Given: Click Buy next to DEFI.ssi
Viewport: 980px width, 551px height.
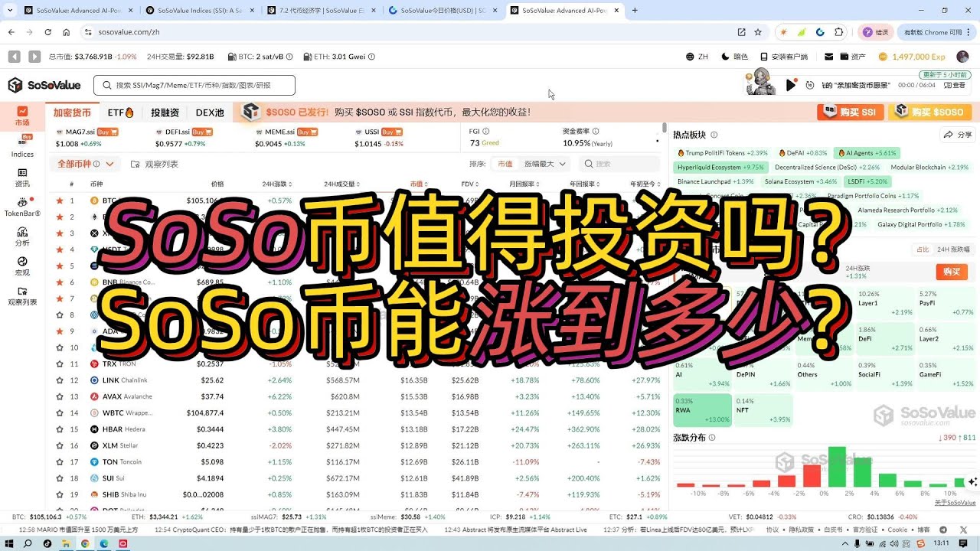Looking at the screenshot, I should coord(203,132).
